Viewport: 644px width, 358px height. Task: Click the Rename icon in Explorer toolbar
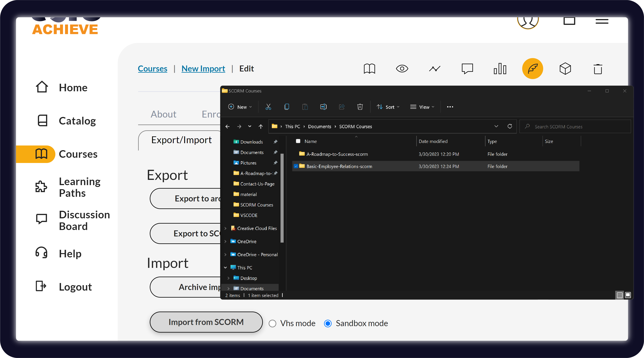(323, 107)
